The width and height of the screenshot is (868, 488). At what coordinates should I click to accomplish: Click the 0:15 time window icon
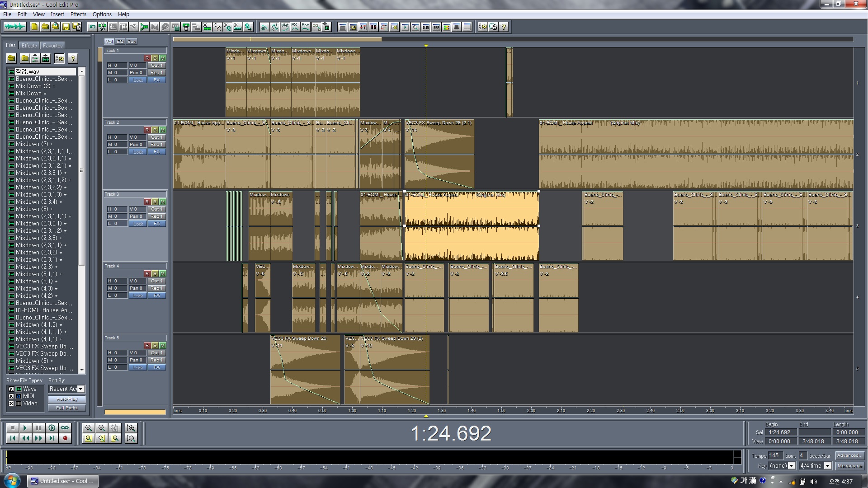click(426, 27)
